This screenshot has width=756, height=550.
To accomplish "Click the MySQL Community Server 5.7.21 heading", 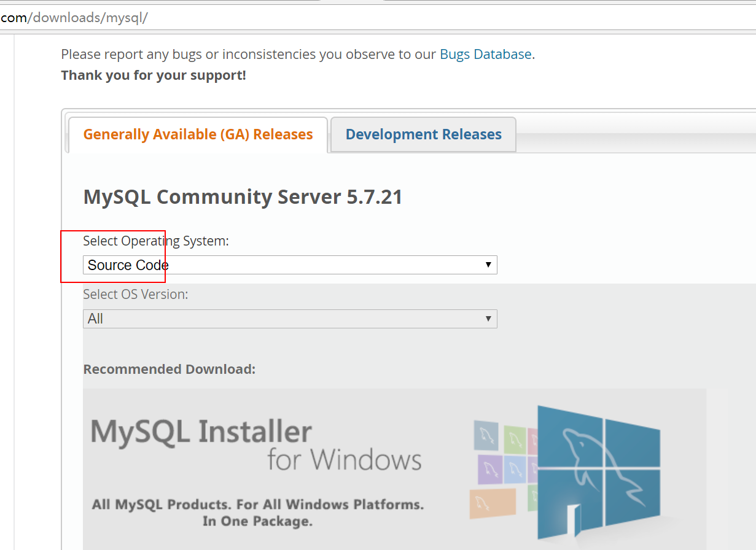I will (243, 197).
